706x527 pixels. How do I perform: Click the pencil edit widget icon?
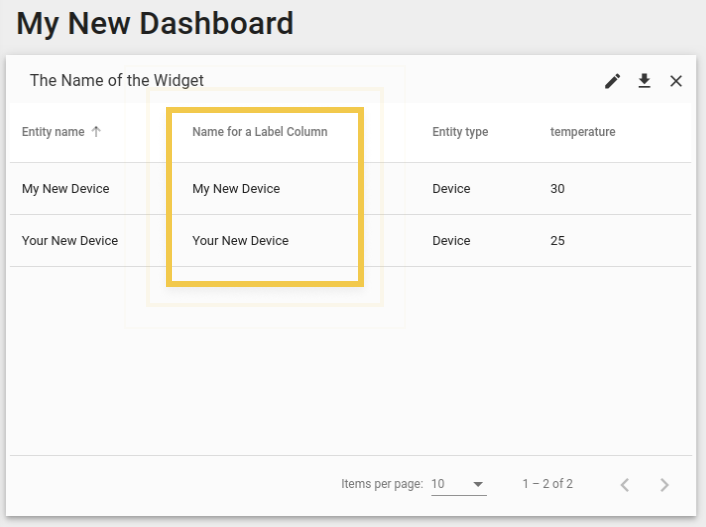(612, 81)
